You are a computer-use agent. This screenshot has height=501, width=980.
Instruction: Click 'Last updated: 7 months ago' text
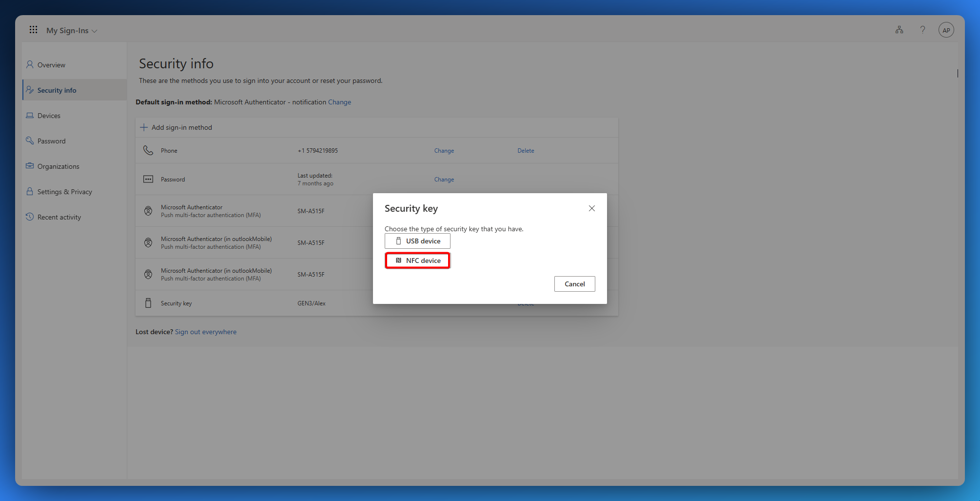click(x=315, y=180)
